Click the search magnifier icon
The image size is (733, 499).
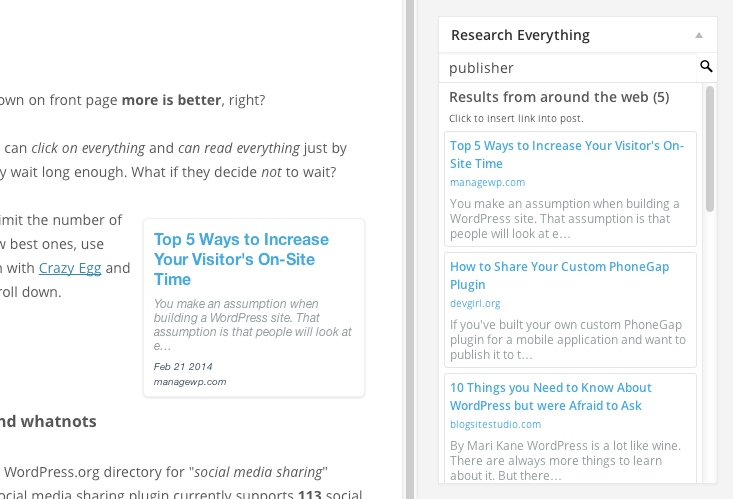click(706, 67)
